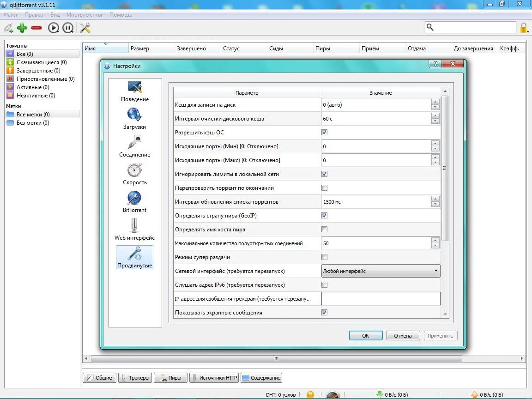Open the Сетевой интерфейс dropdown
This screenshot has width=532, height=399.
(x=381, y=271)
